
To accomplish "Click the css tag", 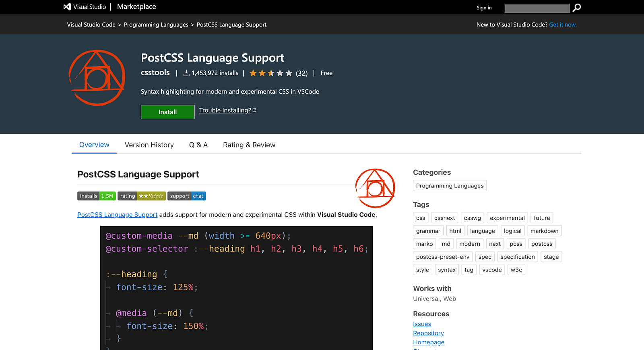I will click(421, 218).
